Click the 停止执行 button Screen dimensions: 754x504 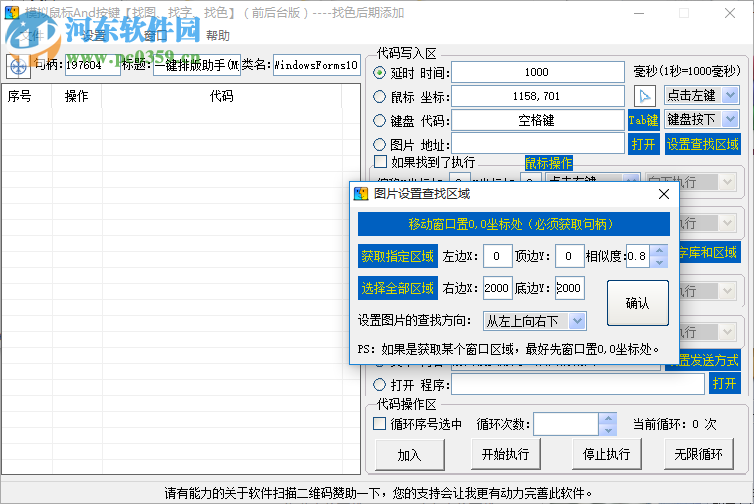tap(607, 454)
